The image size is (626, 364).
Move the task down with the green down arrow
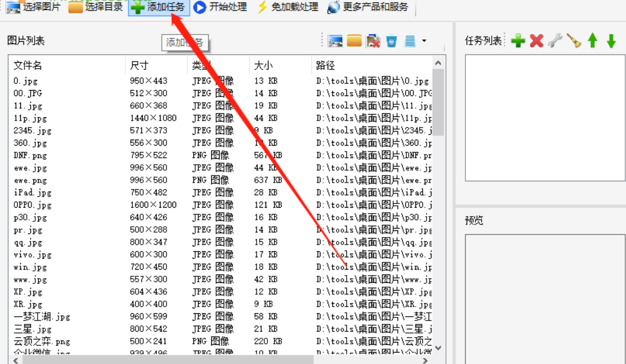[611, 41]
